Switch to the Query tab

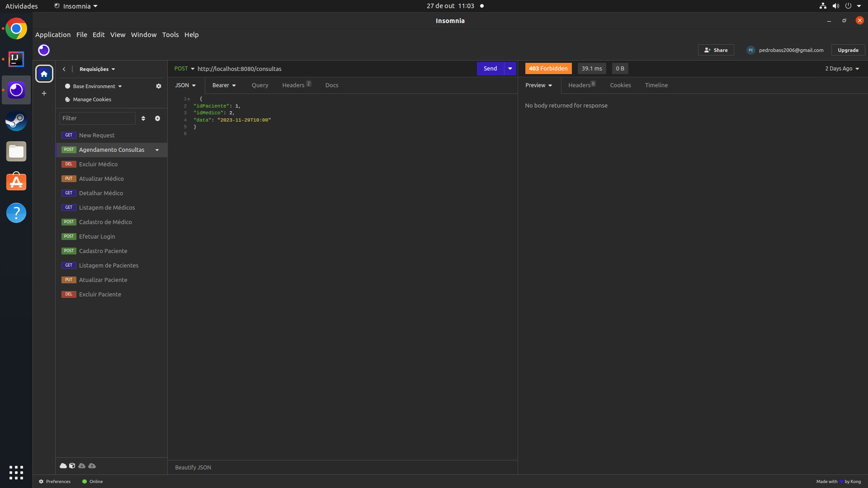pos(260,85)
